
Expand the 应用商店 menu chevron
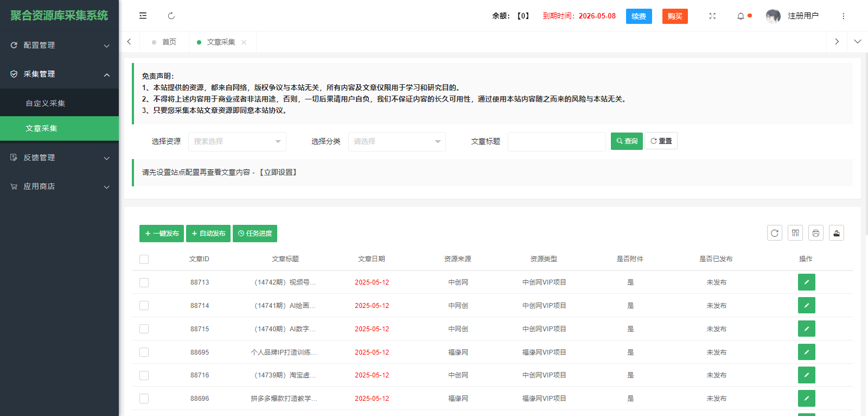coord(107,187)
